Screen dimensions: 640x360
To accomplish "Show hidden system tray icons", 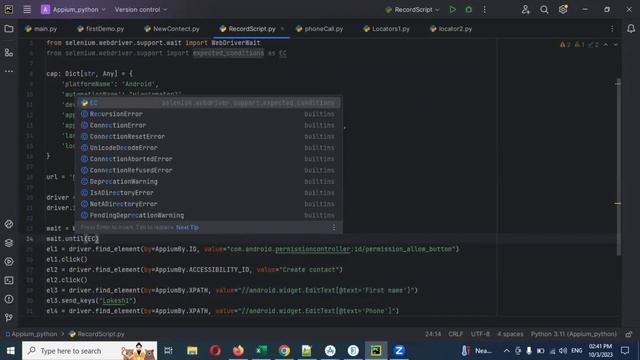I will tap(507, 351).
